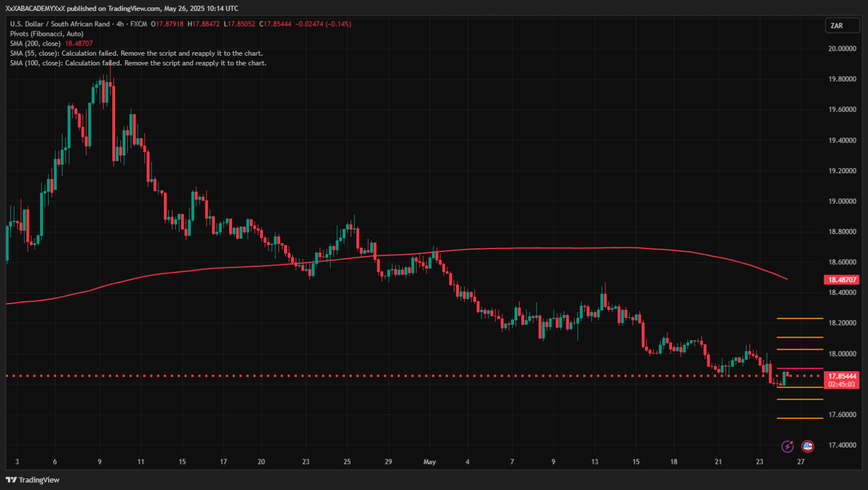The width and height of the screenshot is (868, 490).
Task: Click the '27' date on the time axis
Action: [x=801, y=462]
